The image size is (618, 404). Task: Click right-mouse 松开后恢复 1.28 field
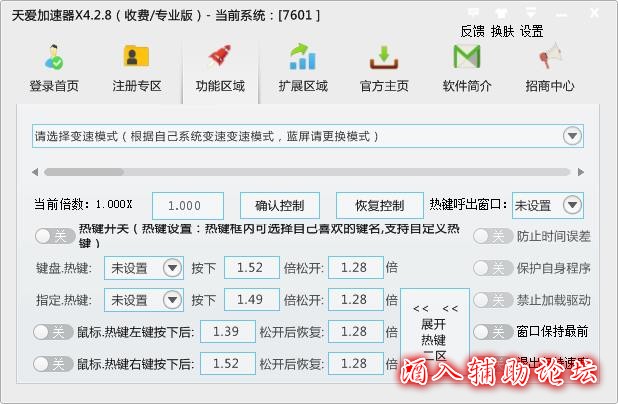(356, 363)
